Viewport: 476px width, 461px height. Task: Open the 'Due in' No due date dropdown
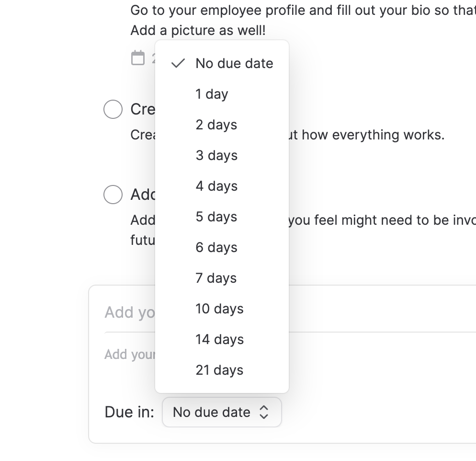click(x=222, y=412)
